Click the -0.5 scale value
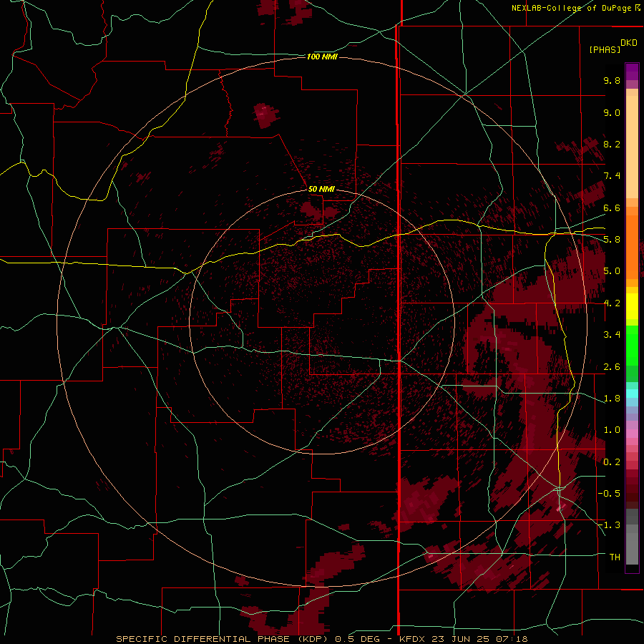 click(609, 494)
